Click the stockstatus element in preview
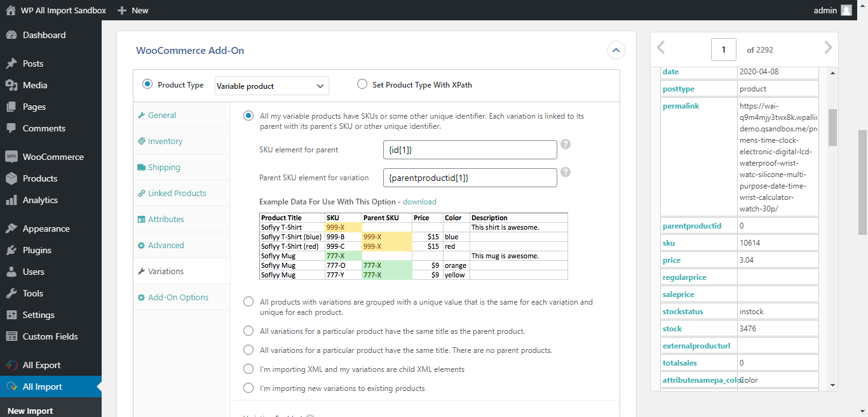The height and width of the screenshot is (417, 868). (684, 312)
